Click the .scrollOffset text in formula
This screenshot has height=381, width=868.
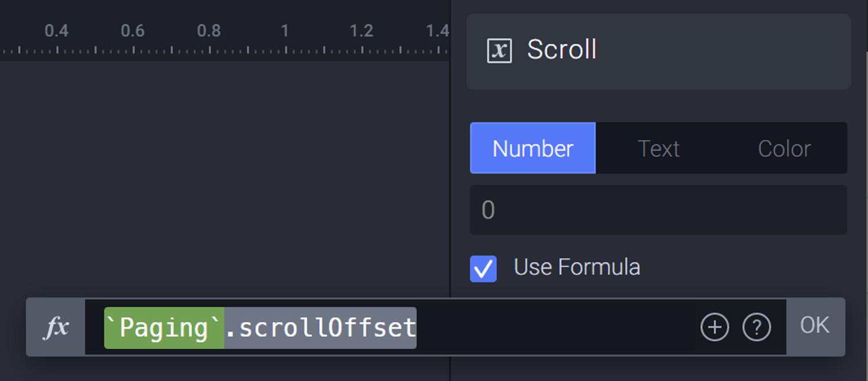pyautogui.click(x=320, y=328)
